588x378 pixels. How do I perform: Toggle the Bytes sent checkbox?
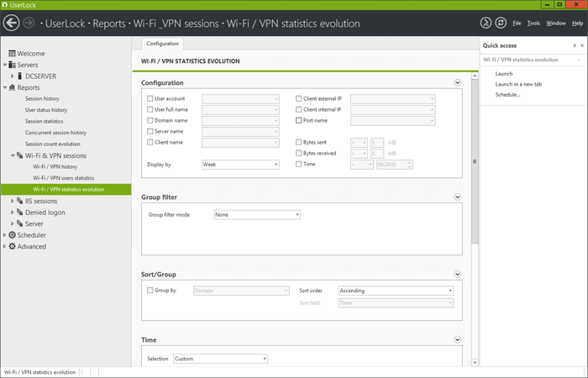[298, 142]
